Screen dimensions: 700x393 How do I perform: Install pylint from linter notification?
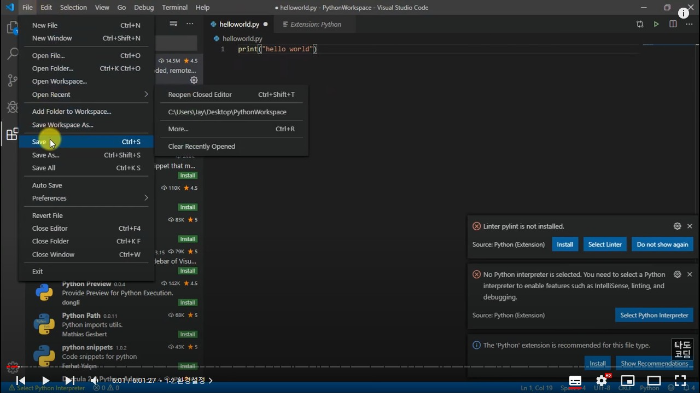pos(565,244)
